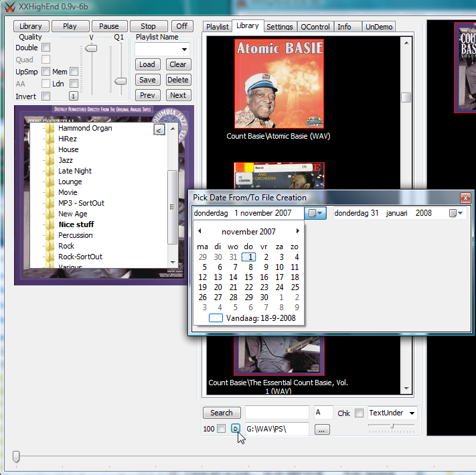476x475 pixels.
Task: Enable the Double quality checkbox
Action: (x=46, y=48)
